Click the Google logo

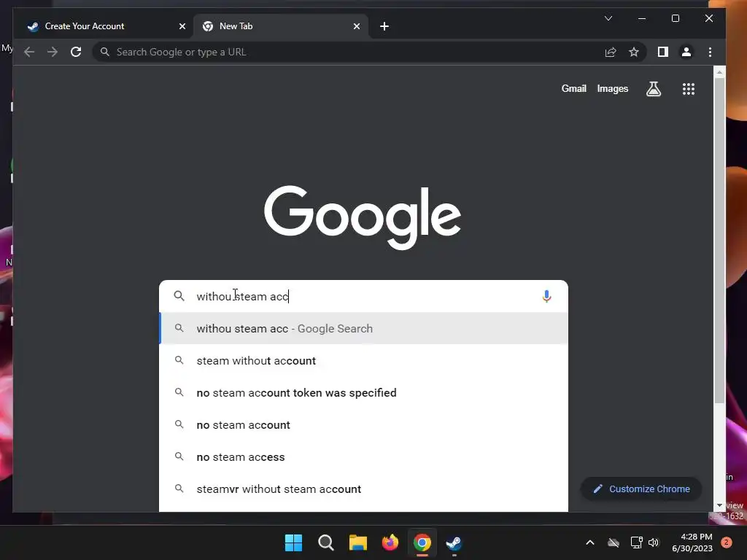click(x=363, y=217)
